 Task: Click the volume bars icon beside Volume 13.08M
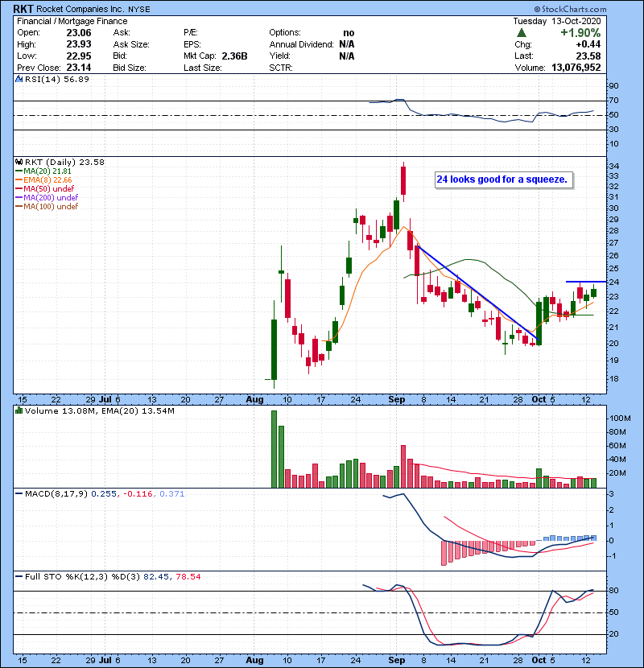coord(19,410)
